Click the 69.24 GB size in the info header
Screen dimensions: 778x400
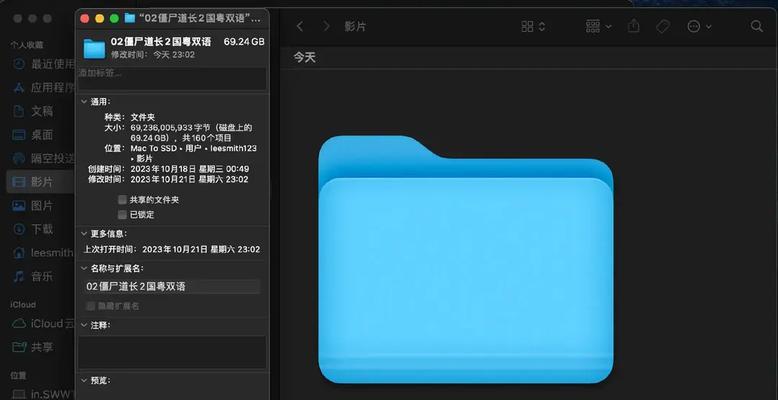(244, 42)
